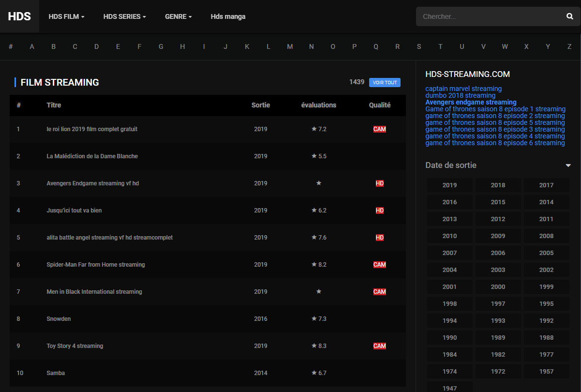Filter titles by letter A
This screenshot has height=392, width=581.
(32, 46)
